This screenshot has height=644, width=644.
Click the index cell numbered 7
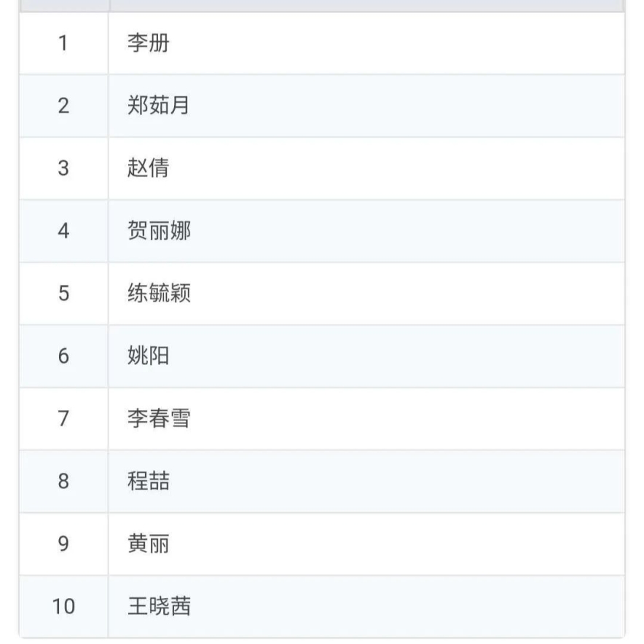(63, 419)
